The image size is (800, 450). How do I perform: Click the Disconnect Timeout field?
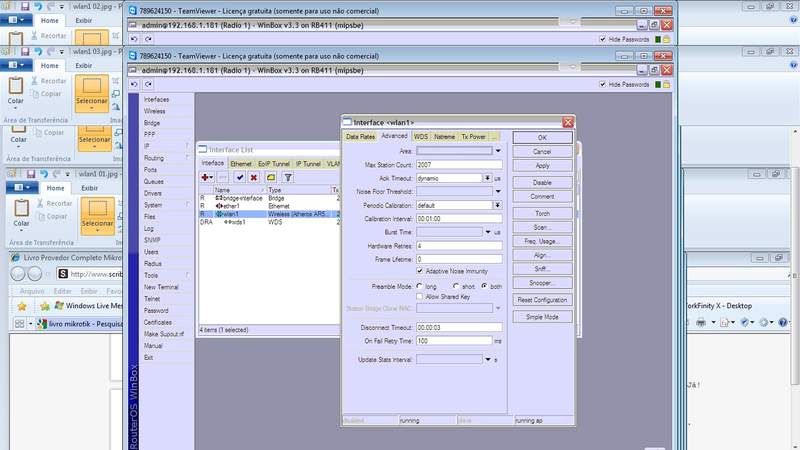coord(459,328)
